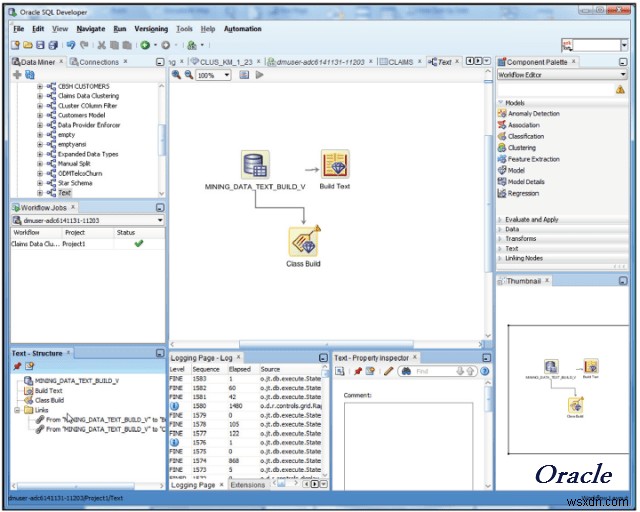This screenshot has width=640, height=512.
Task: Click the find-next down arrow in Property Inspector
Action: point(460,371)
